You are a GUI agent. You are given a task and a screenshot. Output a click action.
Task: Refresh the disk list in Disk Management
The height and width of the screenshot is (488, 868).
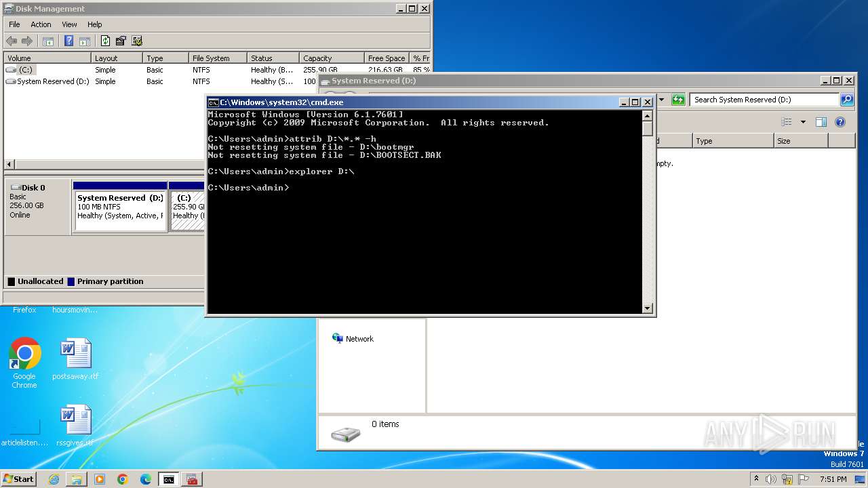point(105,41)
